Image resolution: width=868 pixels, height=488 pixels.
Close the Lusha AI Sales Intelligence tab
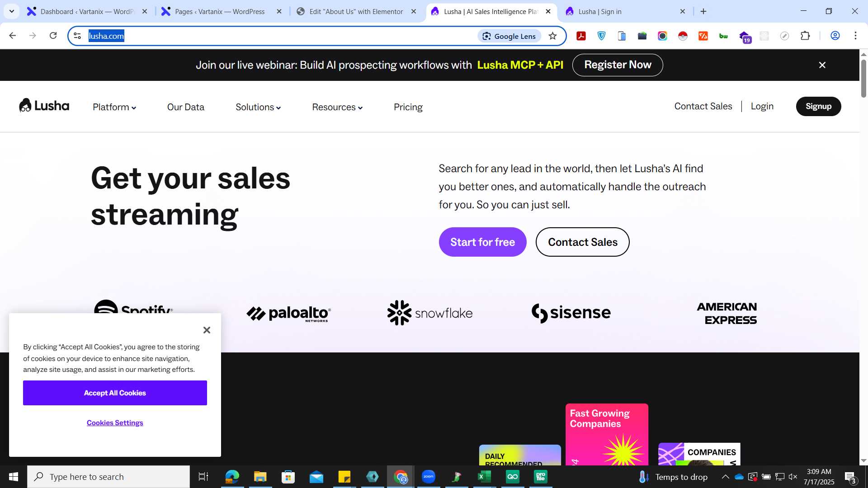click(x=548, y=11)
